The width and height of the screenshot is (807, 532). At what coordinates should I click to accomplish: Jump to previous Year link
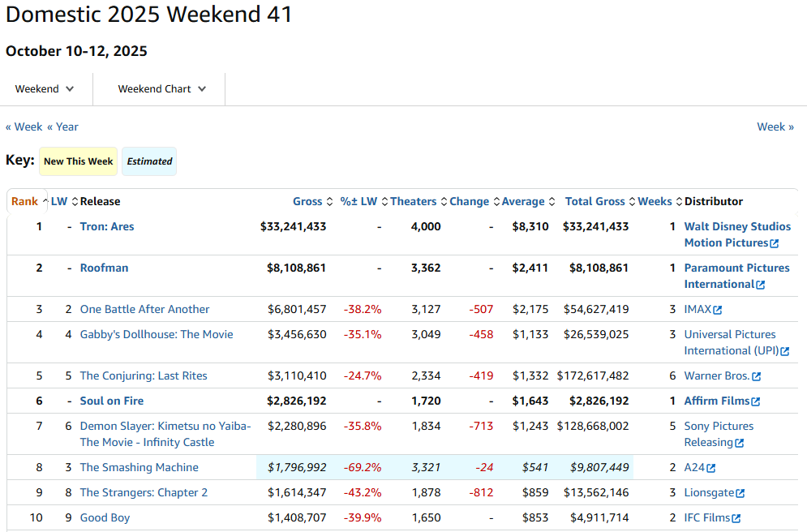coord(62,127)
